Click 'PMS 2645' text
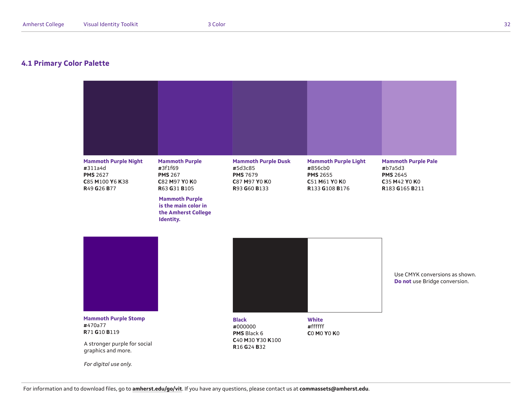Image resolution: width=532 pixels, height=411 pixels. click(394, 175)
